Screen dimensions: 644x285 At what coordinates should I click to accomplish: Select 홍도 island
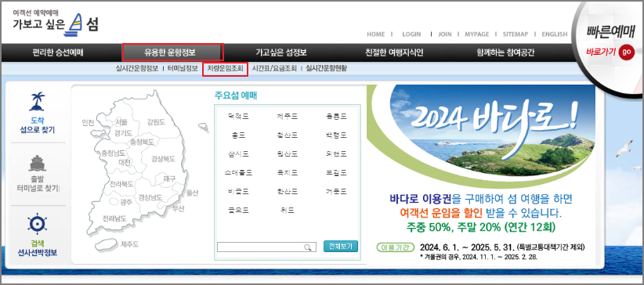(x=239, y=135)
